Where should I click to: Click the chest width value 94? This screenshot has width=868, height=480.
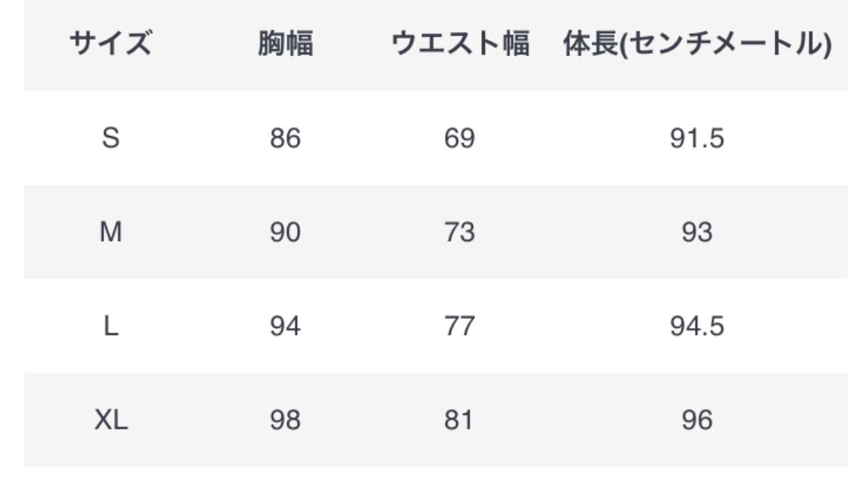click(285, 326)
